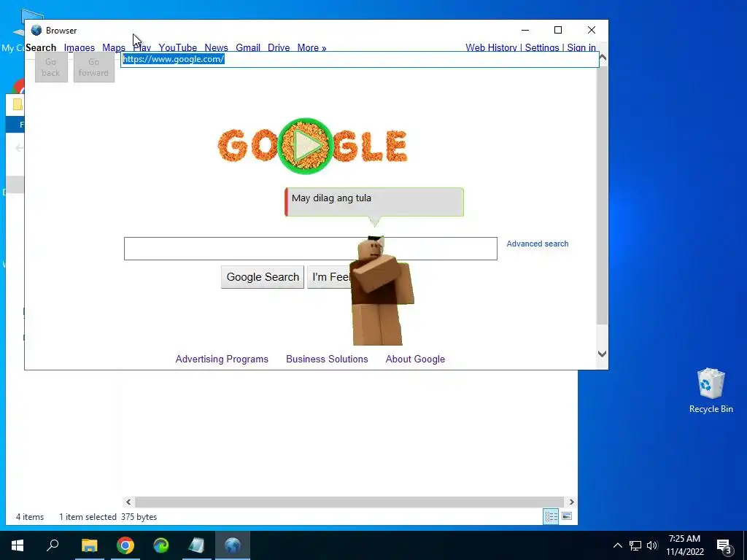Open the notification center icon
747x560 pixels.
click(724, 546)
